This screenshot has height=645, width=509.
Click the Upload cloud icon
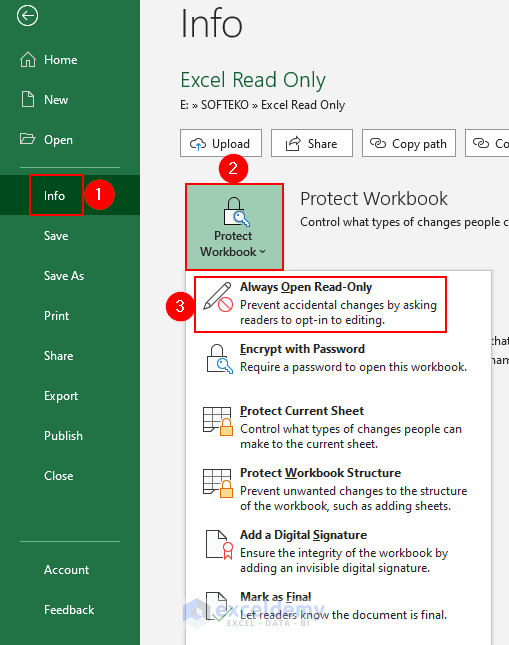click(x=198, y=144)
